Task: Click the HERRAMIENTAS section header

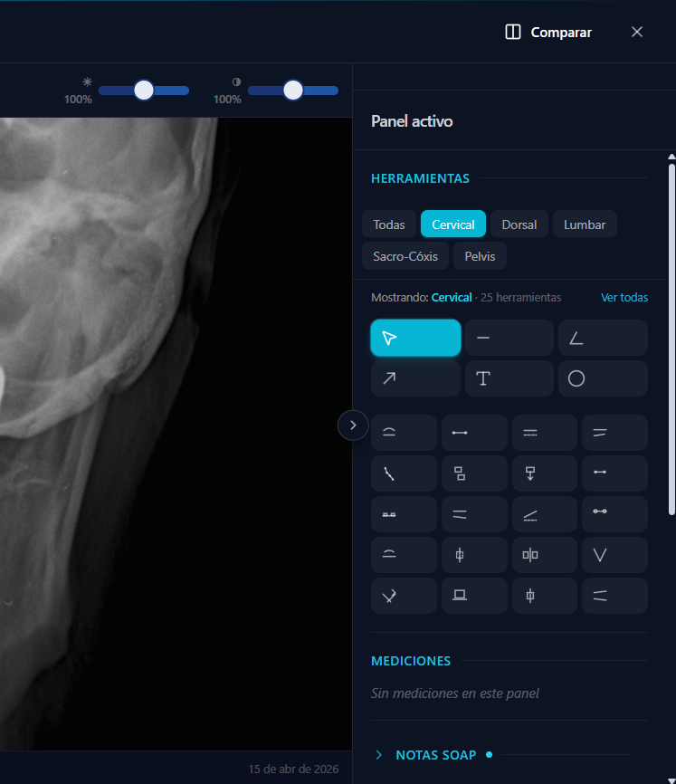Action: (420, 178)
